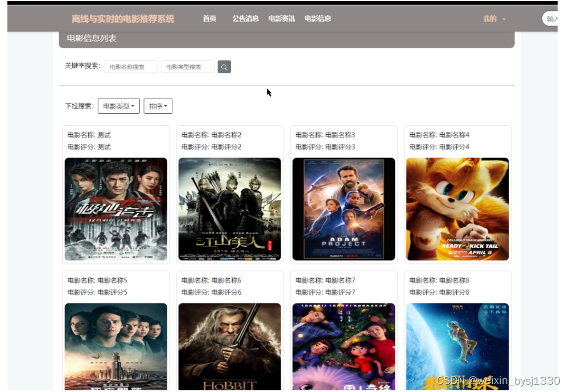
Task: Click the text 电影评分: 电影评分7
Action: (325, 292)
